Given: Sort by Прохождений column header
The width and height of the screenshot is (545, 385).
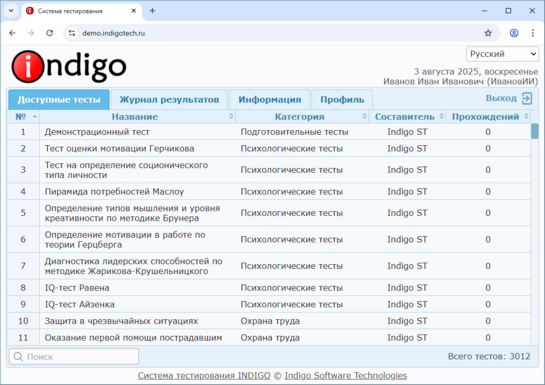Looking at the screenshot, I should (488, 117).
